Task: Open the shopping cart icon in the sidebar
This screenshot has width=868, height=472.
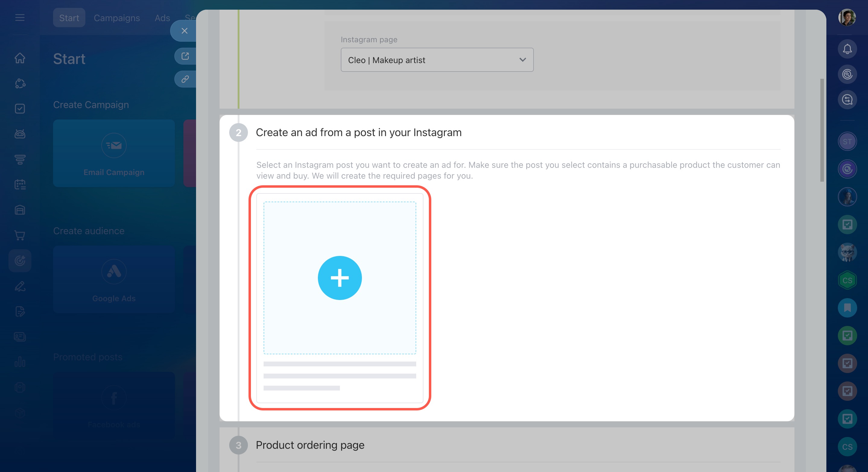Action: [20, 235]
